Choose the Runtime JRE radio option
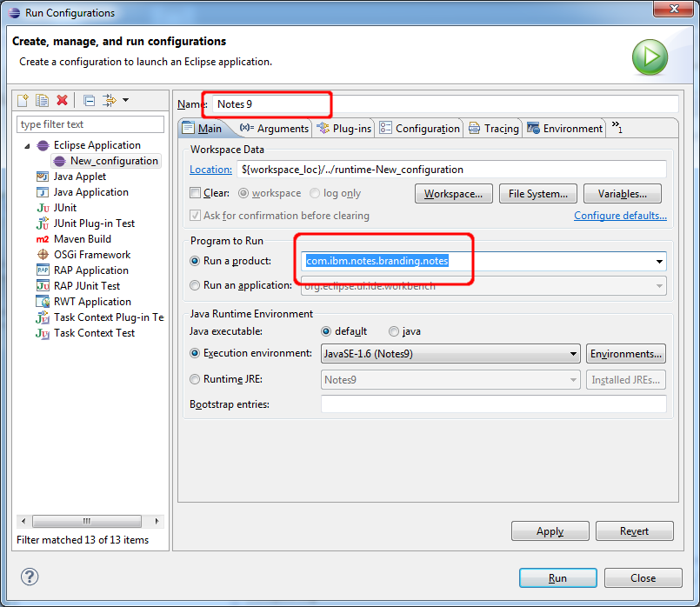This screenshot has width=700, height=607. pos(195,379)
